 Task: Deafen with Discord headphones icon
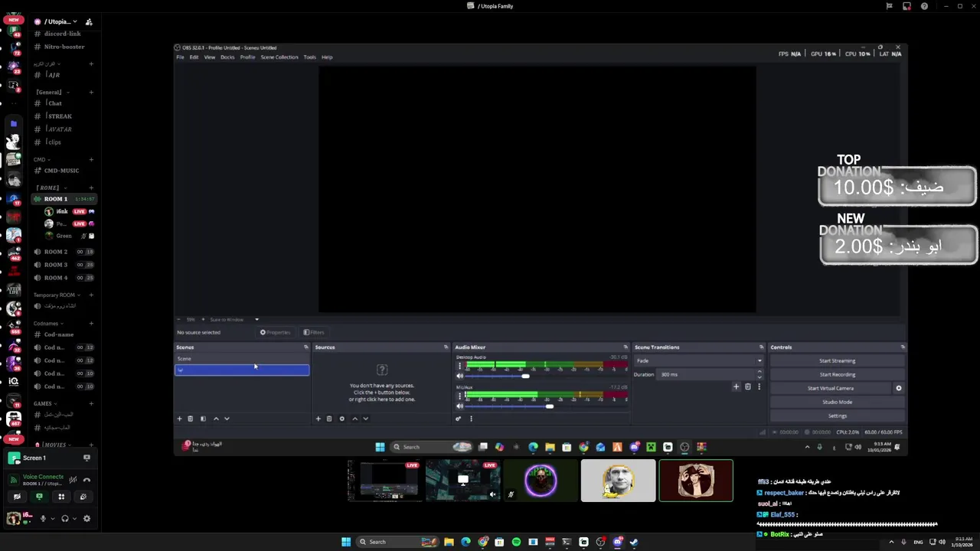65,518
